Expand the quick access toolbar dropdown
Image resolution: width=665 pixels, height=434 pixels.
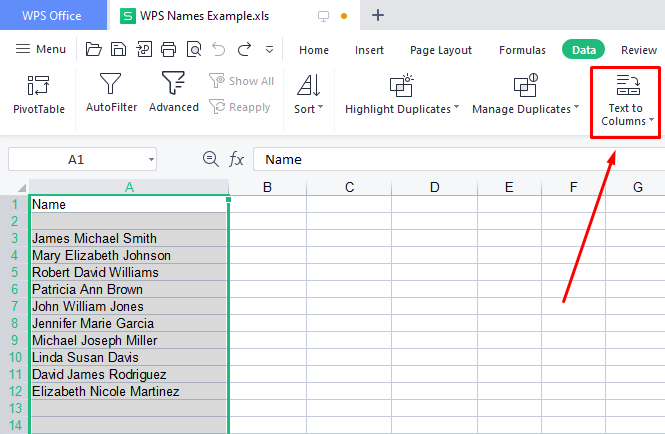[x=269, y=50]
